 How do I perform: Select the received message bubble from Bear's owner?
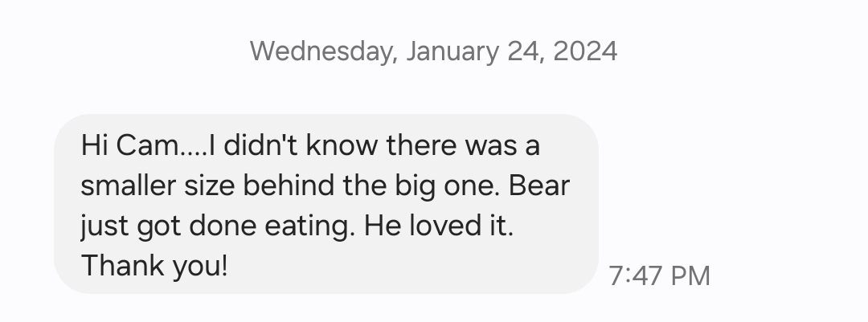pyautogui.click(x=326, y=204)
